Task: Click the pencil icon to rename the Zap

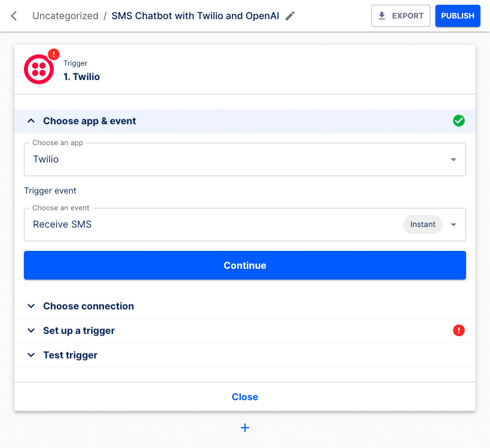Action: (290, 16)
